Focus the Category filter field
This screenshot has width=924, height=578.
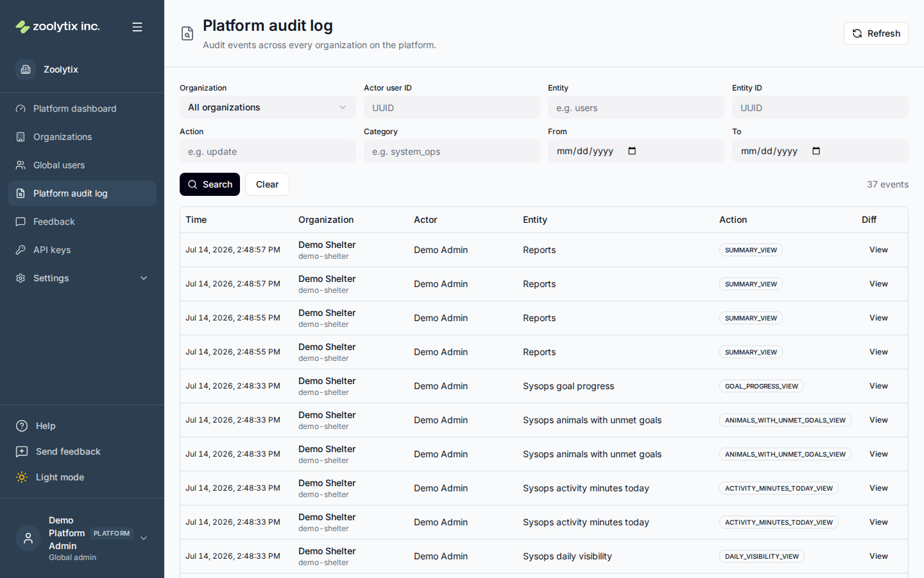coord(452,151)
